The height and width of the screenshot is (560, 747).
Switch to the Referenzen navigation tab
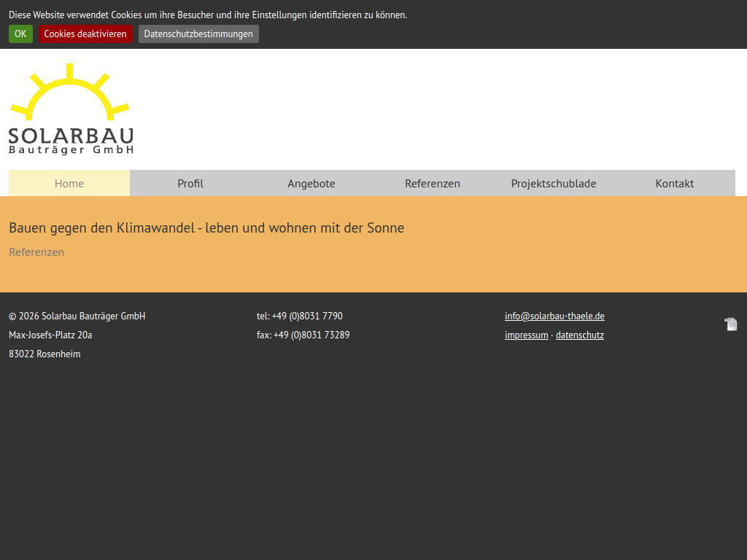coord(432,183)
